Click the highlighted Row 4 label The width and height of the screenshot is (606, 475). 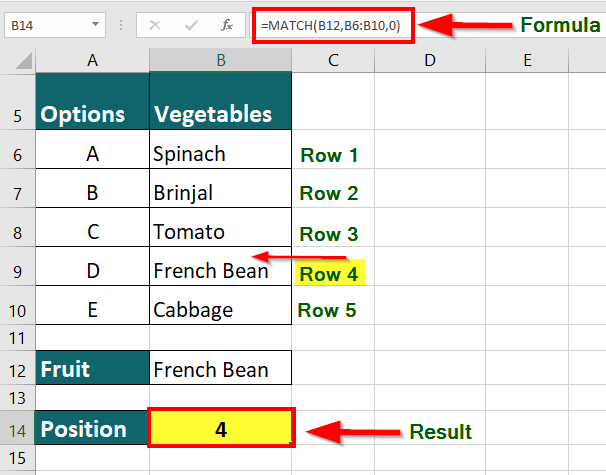(x=329, y=273)
